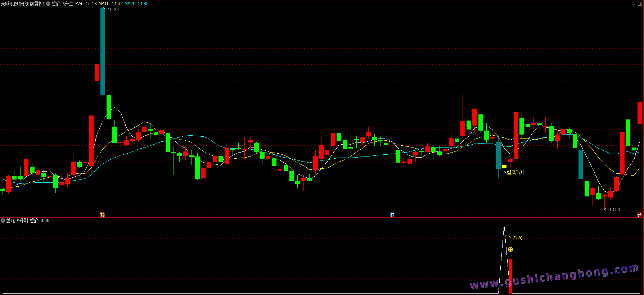
Task: Click the orange 榜 event marker
Action: coord(103,215)
